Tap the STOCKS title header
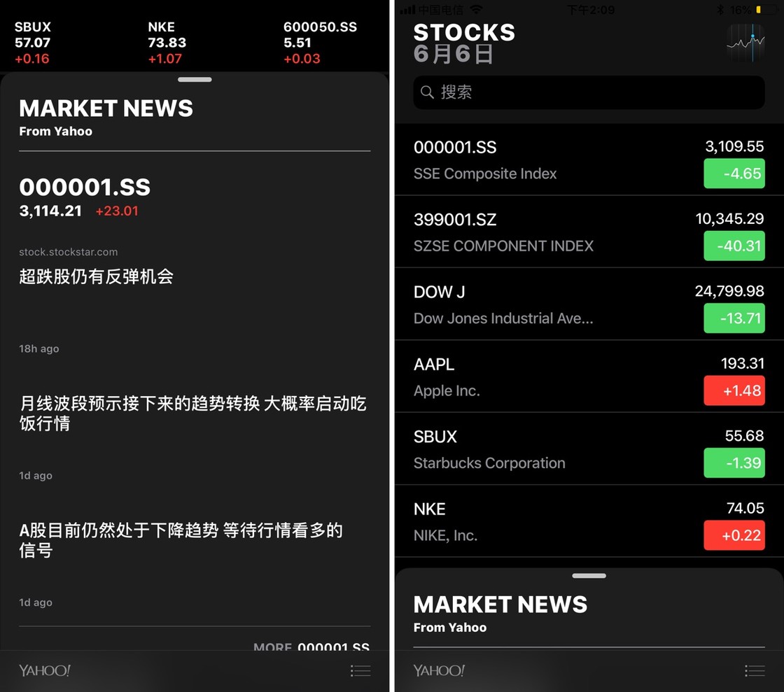This screenshot has width=784, height=692. [464, 32]
